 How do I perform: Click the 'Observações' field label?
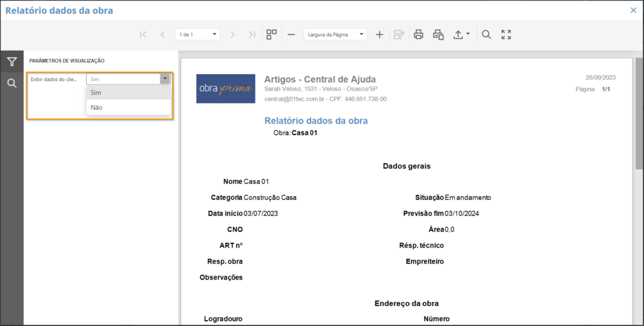coord(221,278)
